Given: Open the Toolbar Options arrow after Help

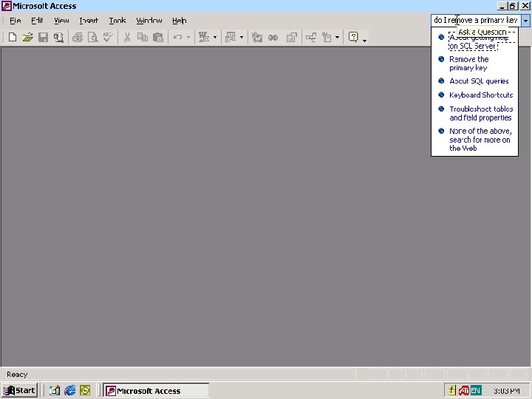Looking at the screenshot, I should (365, 39).
